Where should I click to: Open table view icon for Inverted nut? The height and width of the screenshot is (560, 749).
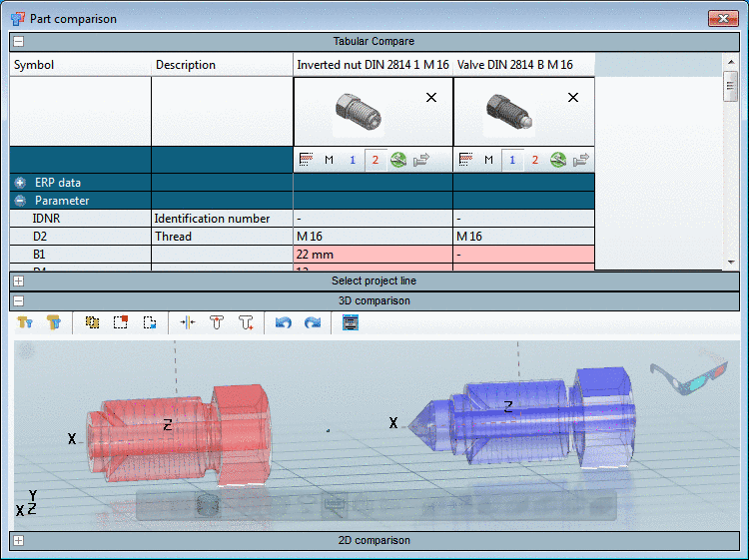(306, 160)
